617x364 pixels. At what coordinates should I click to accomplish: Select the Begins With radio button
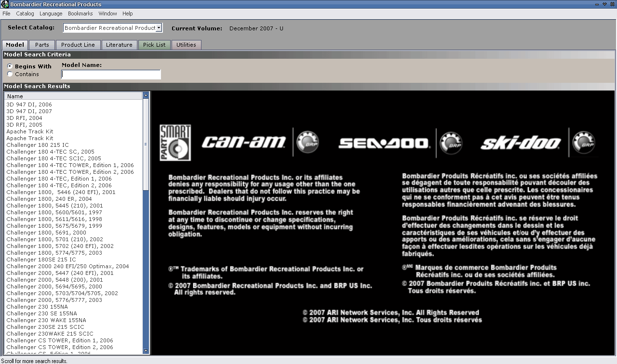10,66
